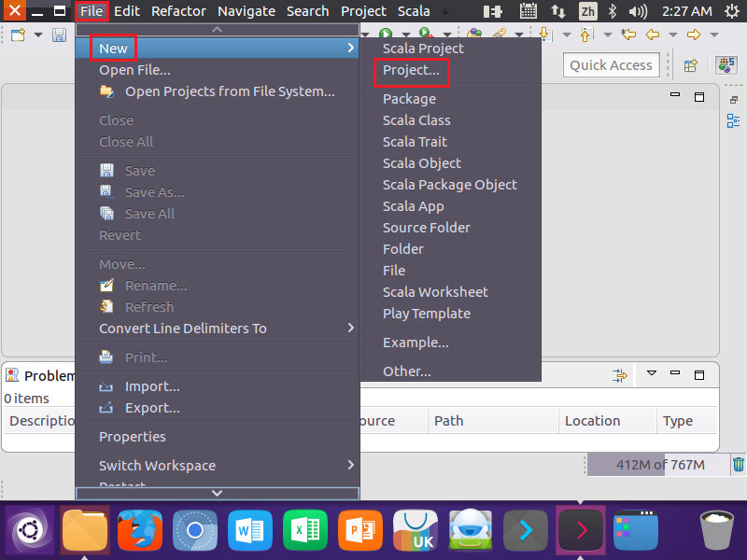Click the File menu scroll-down chevron

[218, 493]
